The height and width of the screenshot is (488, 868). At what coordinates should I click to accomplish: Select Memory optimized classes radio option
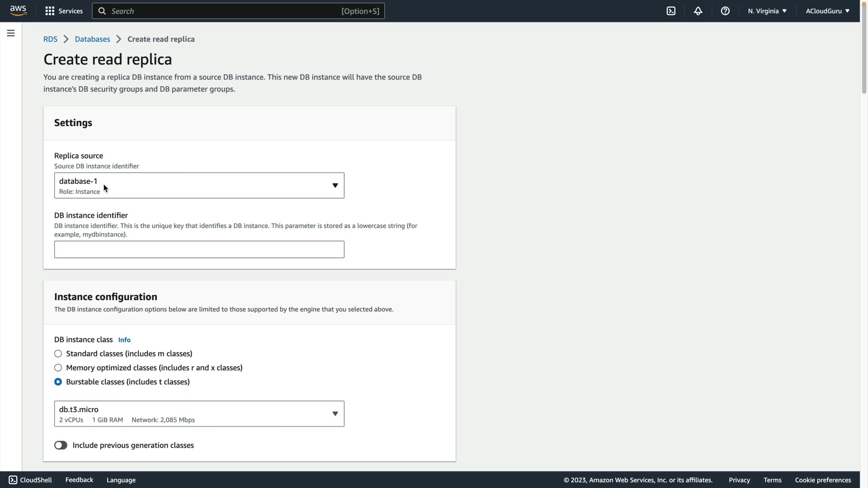[58, 368]
